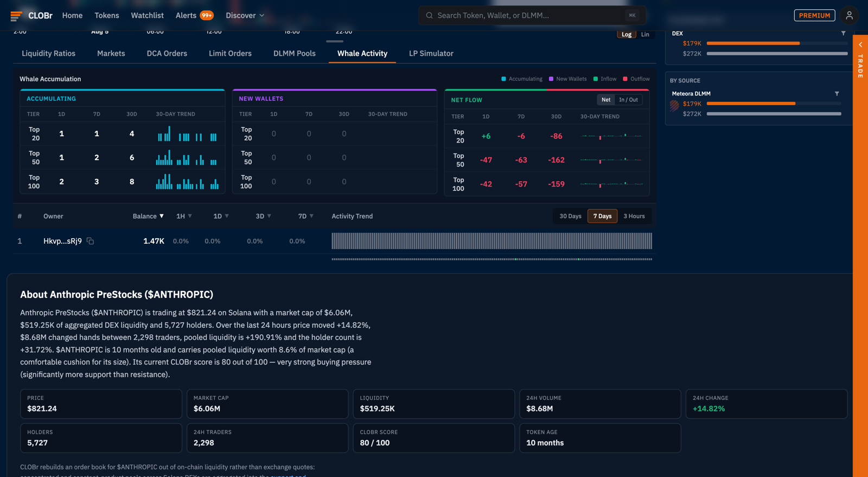Viewport: 868px width, 477px height.
Task: Click the search magnifier icon
Action: tap(429, 15)
